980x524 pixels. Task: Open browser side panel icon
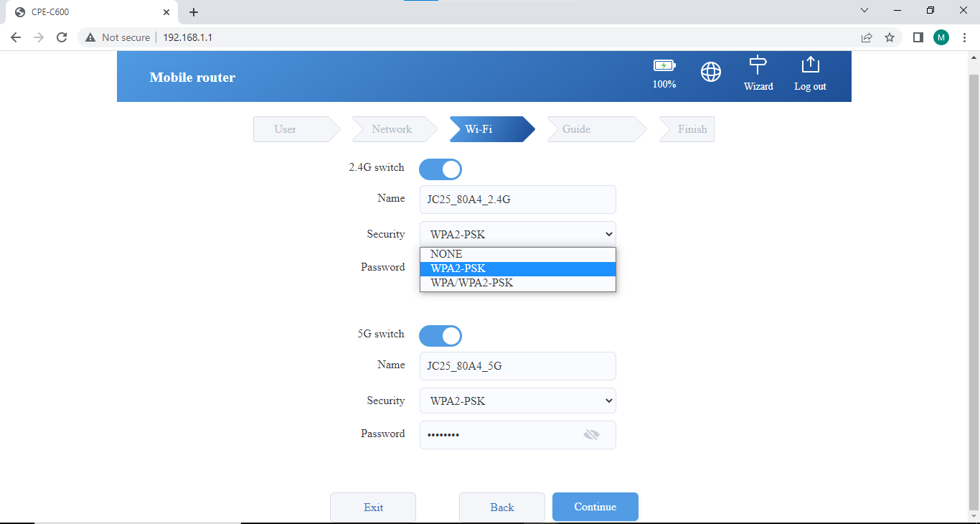coord(918,37)
